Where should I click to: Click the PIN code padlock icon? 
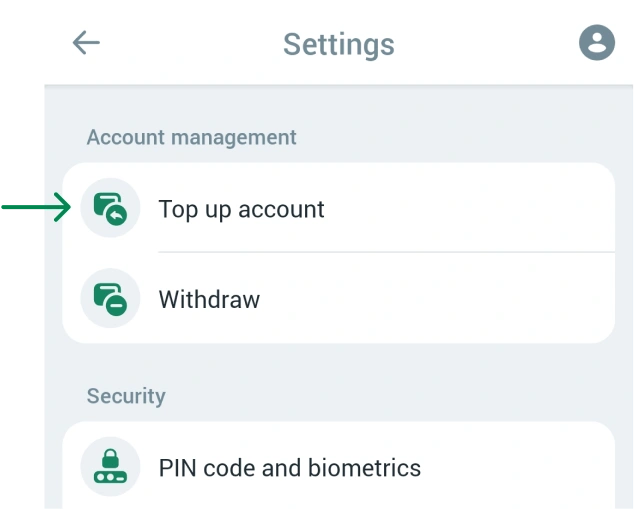point(110,468)
